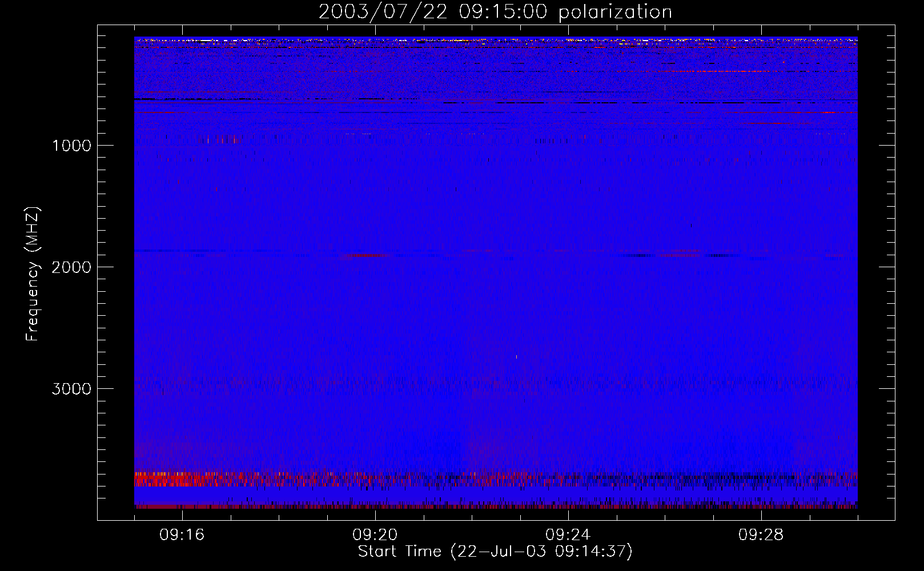Click the plot title '2003/07/22 09:15:00 polarization'
924x571 pixels.
tap(495, 12)
